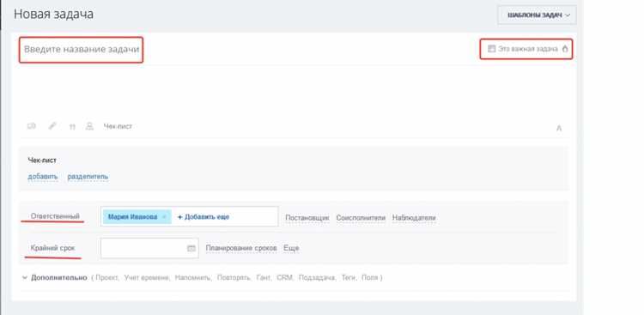Open the Наблюдатели role link
This screenshot has height=315, width=644.
pos(414,218)
